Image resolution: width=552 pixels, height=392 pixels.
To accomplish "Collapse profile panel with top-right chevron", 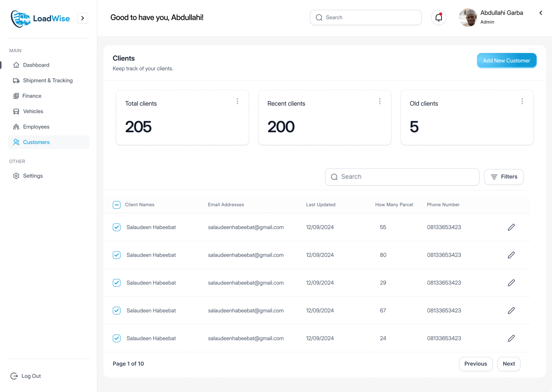I will click(541, 13).
